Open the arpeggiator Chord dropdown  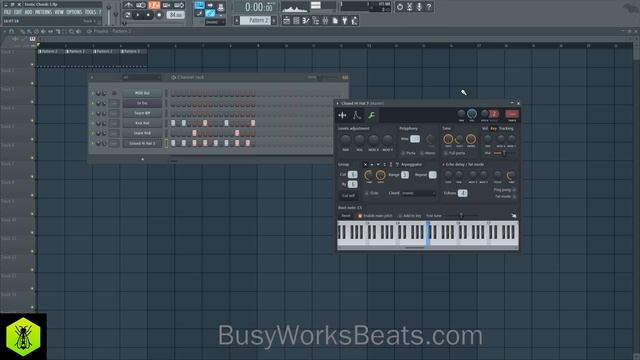(418, 193)
